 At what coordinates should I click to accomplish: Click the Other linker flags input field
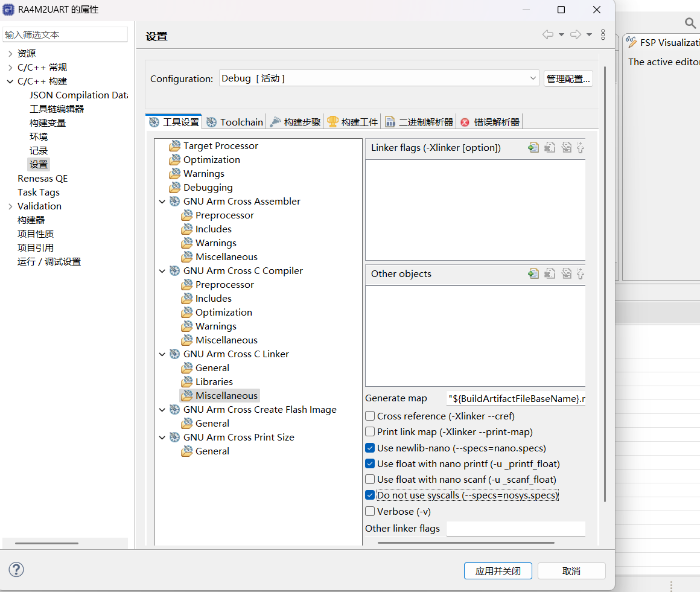click(x=515, y=529)
